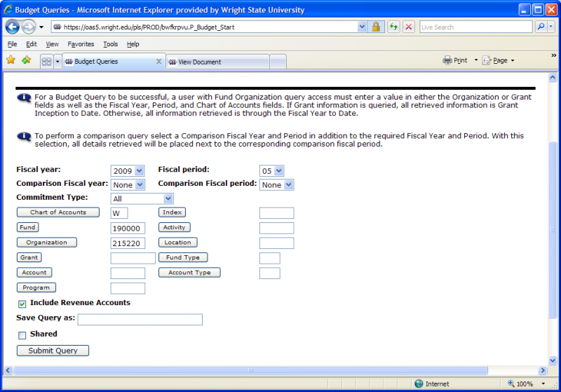Open the zoom level 100% dropdown

point(543,384)
